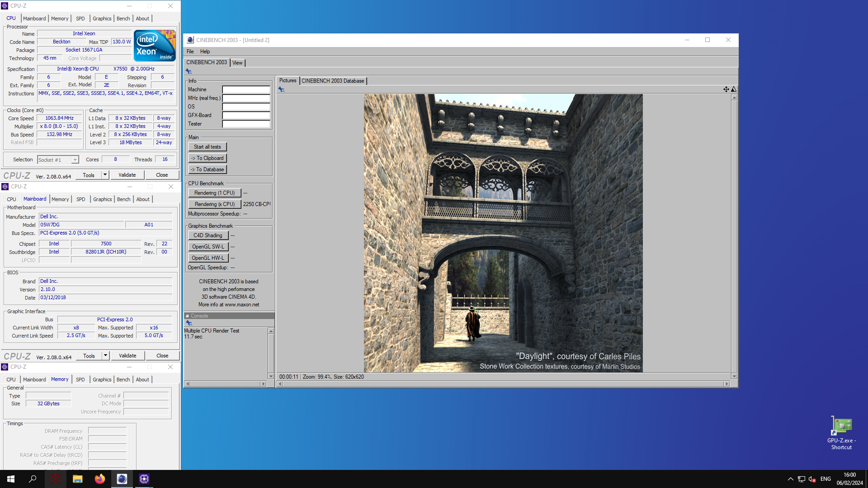Click the top CPU-Z window title icon
The width and height of the screenshot is (868, 488).
5,6
